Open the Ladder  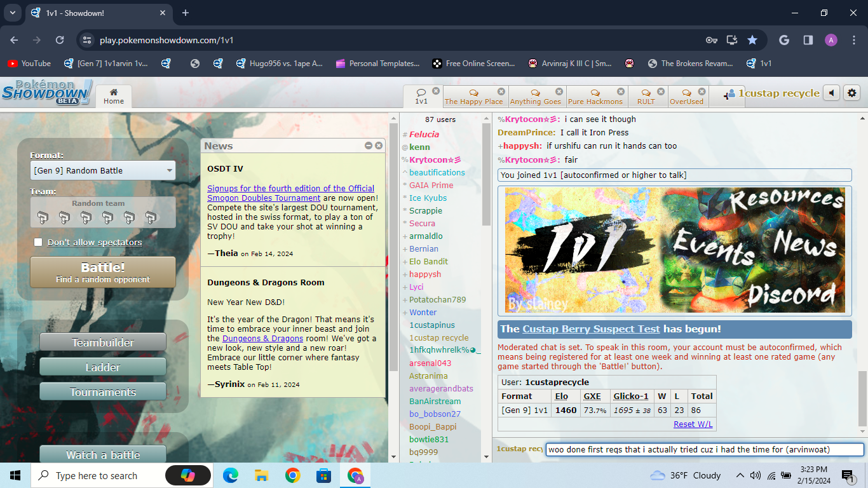point(103,367)
